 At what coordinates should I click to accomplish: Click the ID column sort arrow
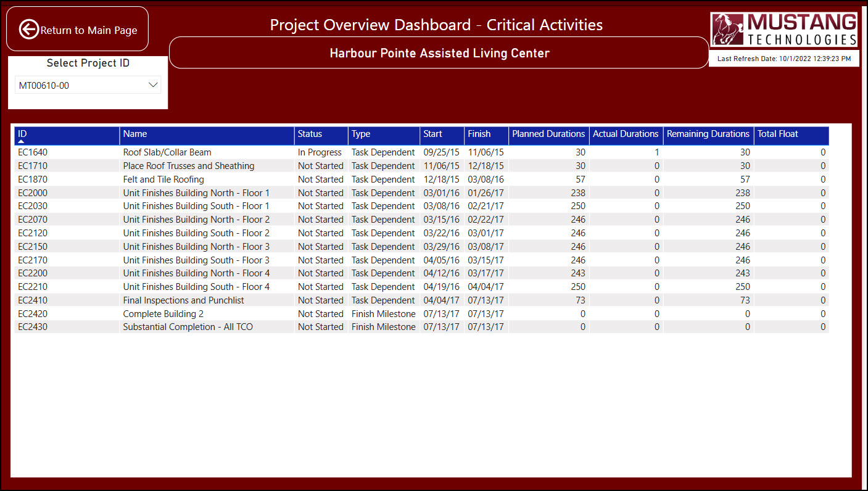click(22, 142)
